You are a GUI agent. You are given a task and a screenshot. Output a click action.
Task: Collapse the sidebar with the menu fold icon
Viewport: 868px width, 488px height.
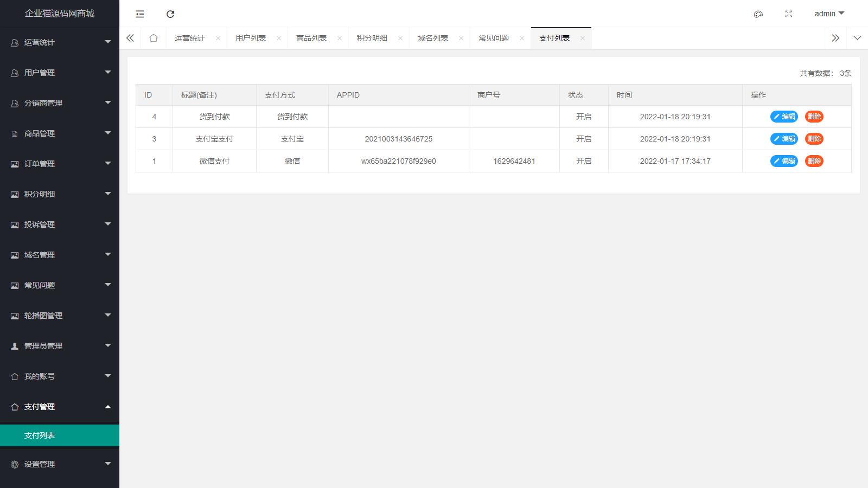click(x=140, y=14)
